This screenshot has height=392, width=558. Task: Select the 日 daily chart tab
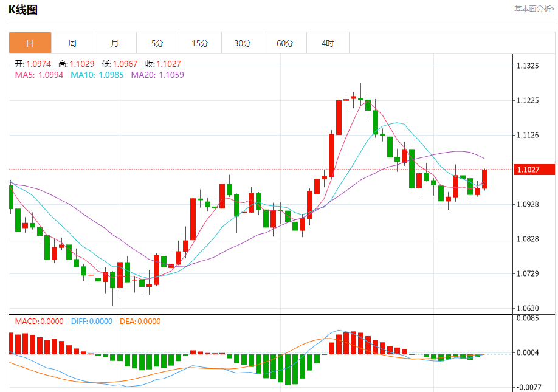click(30, 43)
